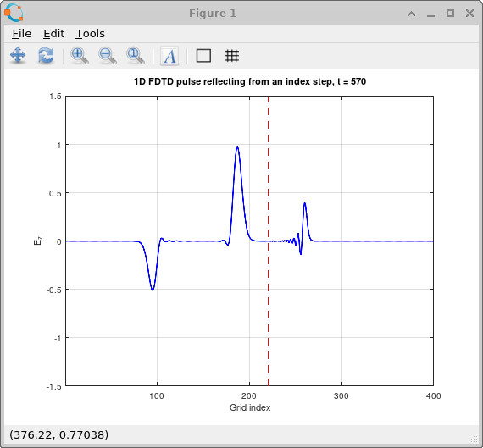Toggle the axes box icon
Image resolution: width=483 pixels, height=448 pixels.
tap(203, 56)
